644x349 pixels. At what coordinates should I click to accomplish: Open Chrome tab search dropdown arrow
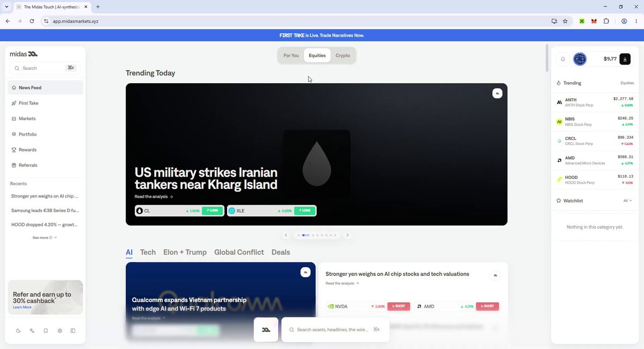click(x=5, y=6)
